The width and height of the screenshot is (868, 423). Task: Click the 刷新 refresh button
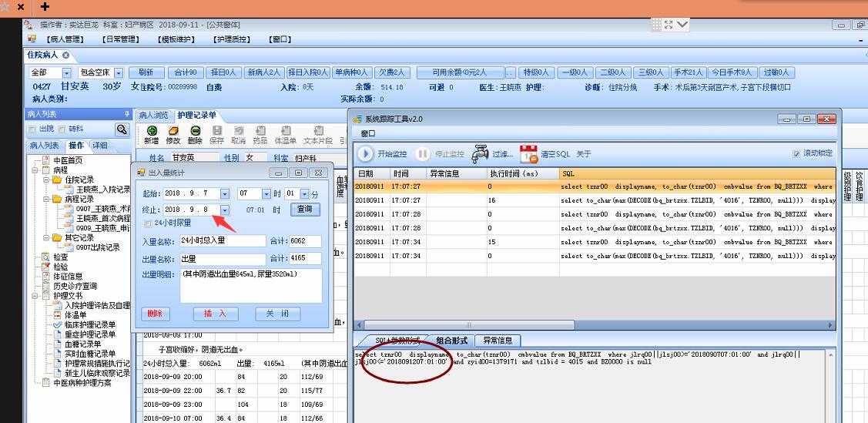click(x=146, y=72)
